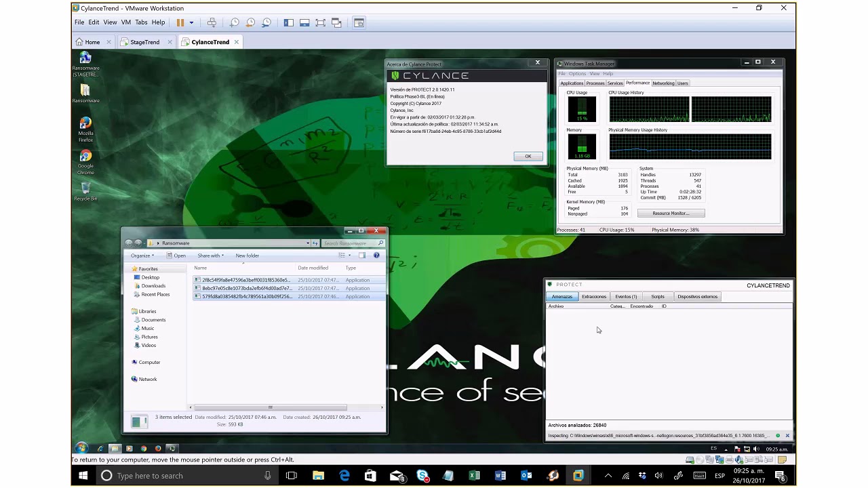Open the Google Chrome desktop shortcut

click(x=85, y=163)
